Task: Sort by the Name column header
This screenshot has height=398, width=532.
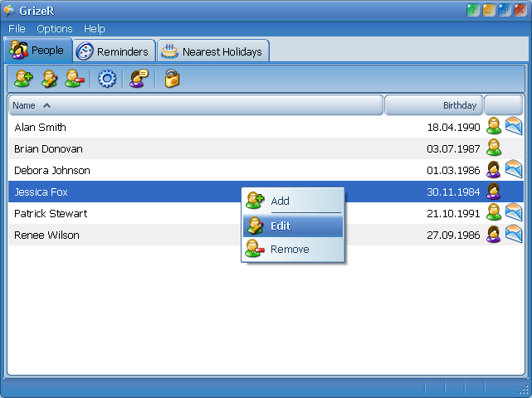Action: (196, 105)
